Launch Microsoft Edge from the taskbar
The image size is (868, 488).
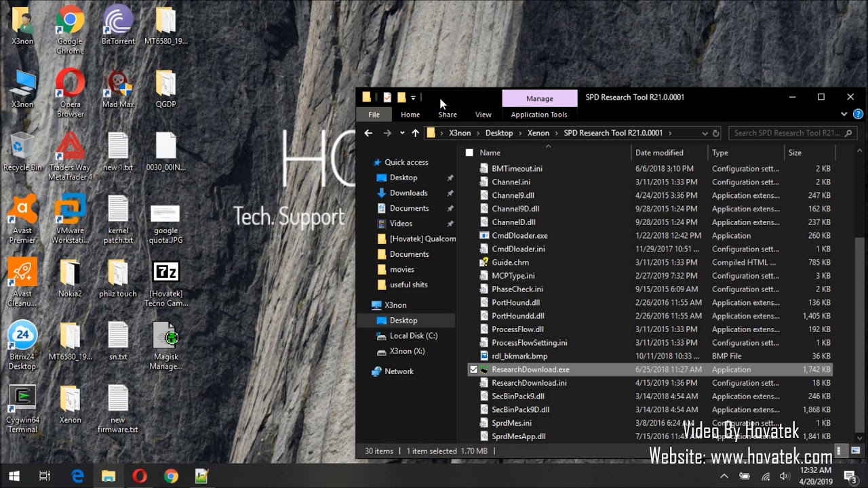(77, 476)
